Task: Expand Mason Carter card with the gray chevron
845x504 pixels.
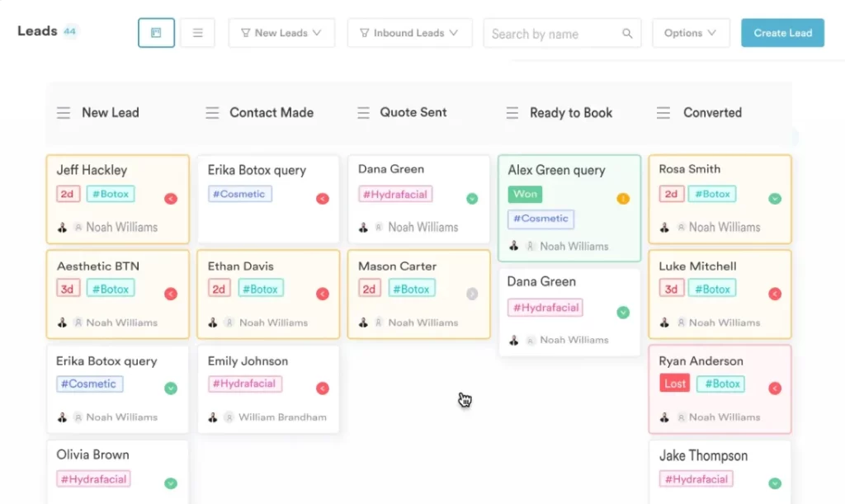Action: pos(472,294)
